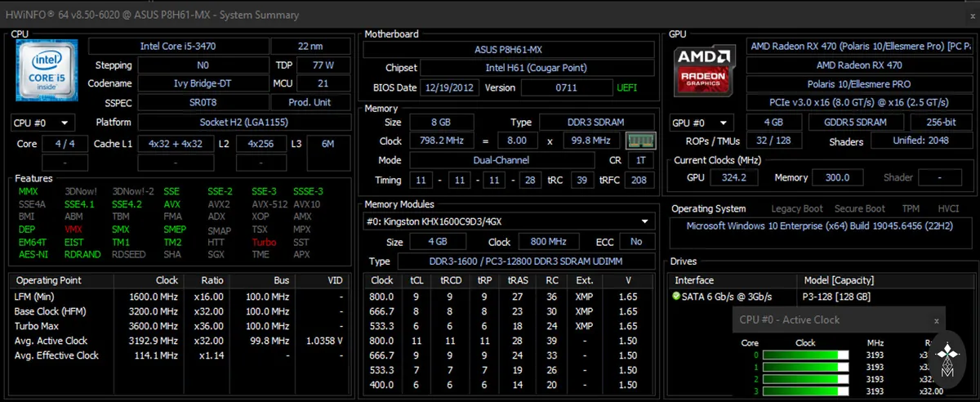Click the HVCI label
This screenshot has width=980, height=402.
(x=948, y=209)
